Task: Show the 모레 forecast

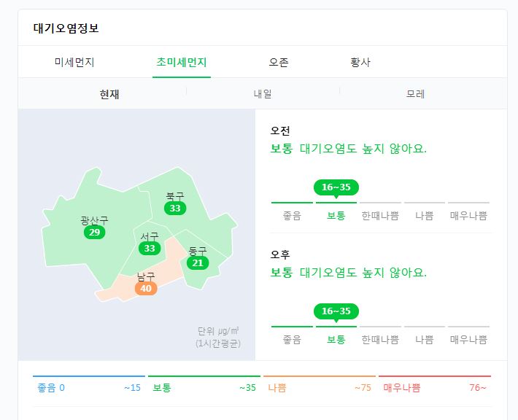Action: click(415, 94)
